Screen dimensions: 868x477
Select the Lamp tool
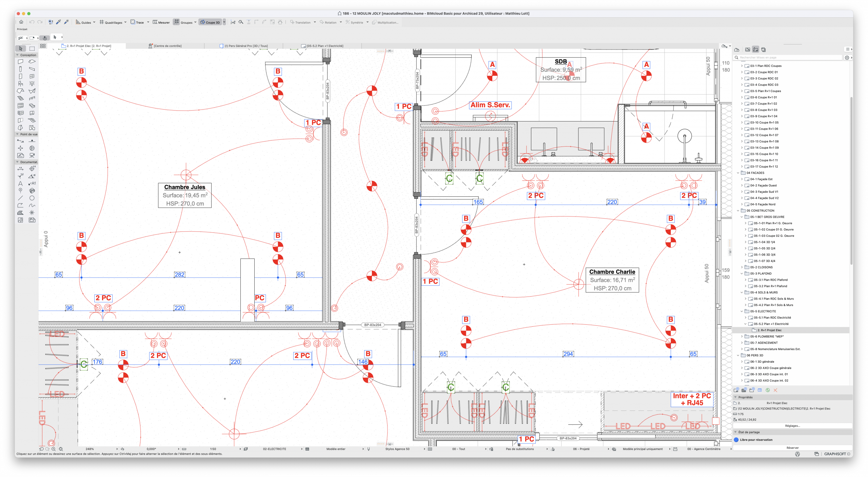click(x=32, y=84)
